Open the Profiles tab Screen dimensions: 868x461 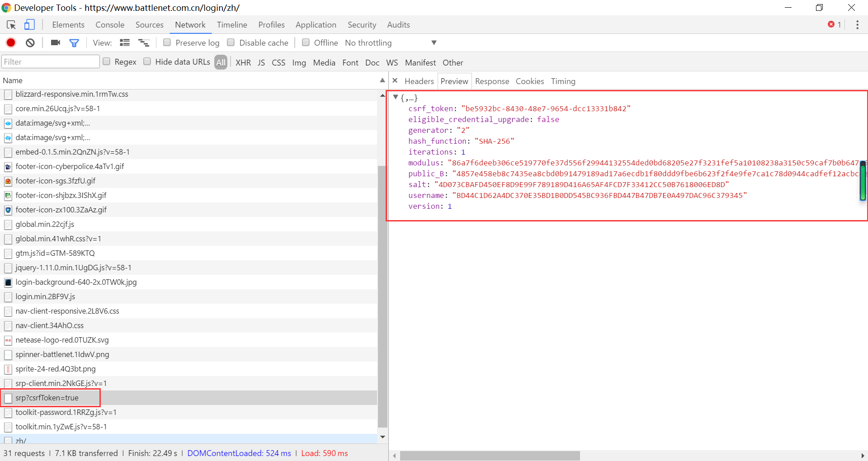(272, 25)
